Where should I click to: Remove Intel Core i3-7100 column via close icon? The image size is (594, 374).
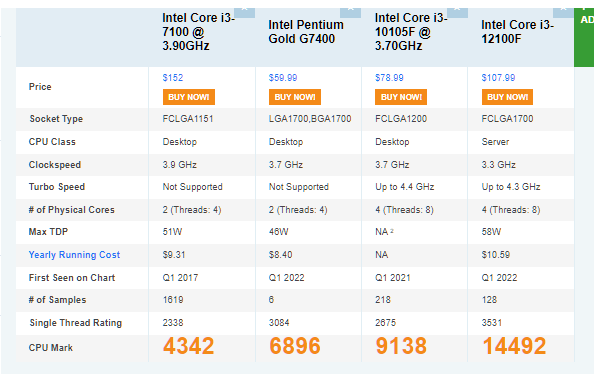pyautogui.click(x=244, y=13)
